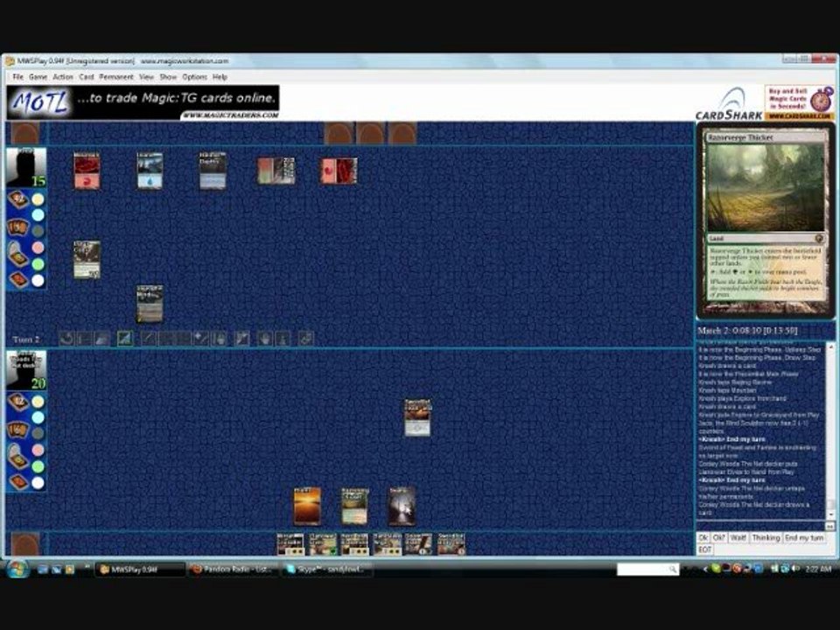Image resolution: width=840 pixels, height=630 pixels.
Task: Select opponent's untapped Mountain card
Action: 87,171
